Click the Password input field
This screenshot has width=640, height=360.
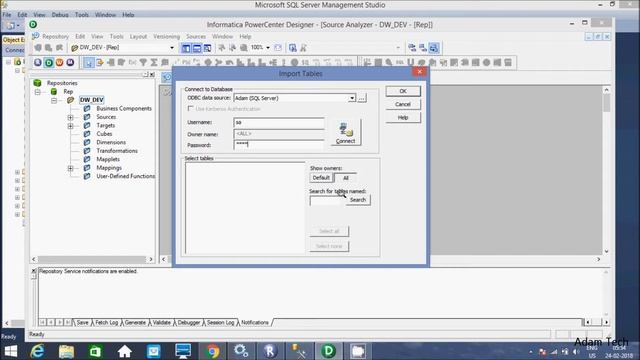279,144
